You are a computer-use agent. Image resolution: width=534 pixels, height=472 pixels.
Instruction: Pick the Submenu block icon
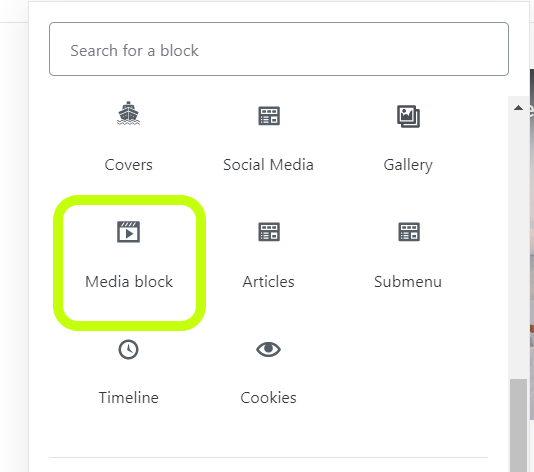(x=409, y=232)
